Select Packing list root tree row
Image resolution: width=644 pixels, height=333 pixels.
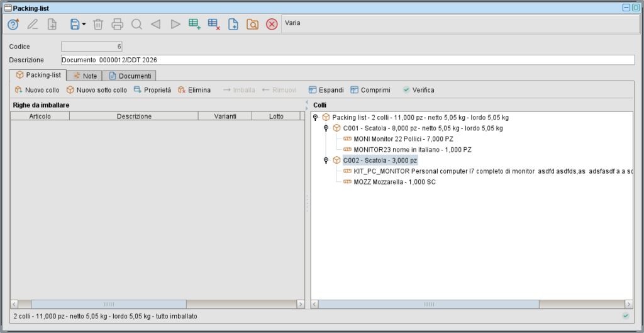(x=420, y=118)
